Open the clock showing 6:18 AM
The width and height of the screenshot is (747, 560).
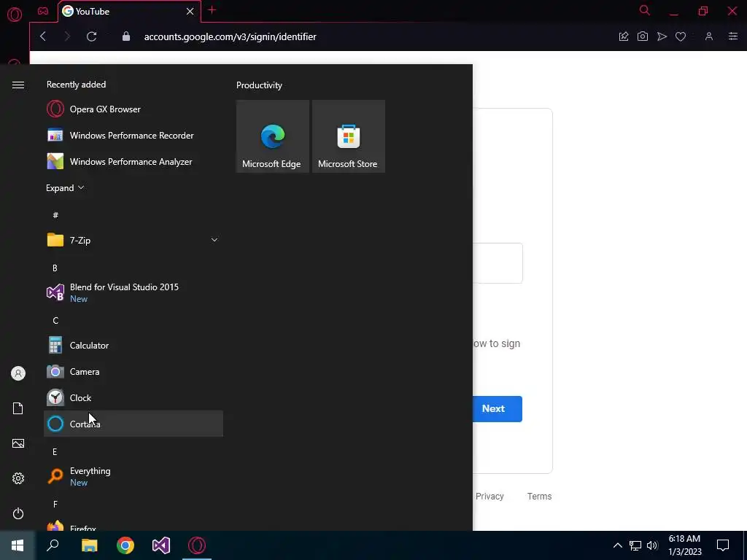[x=684, y=545]
